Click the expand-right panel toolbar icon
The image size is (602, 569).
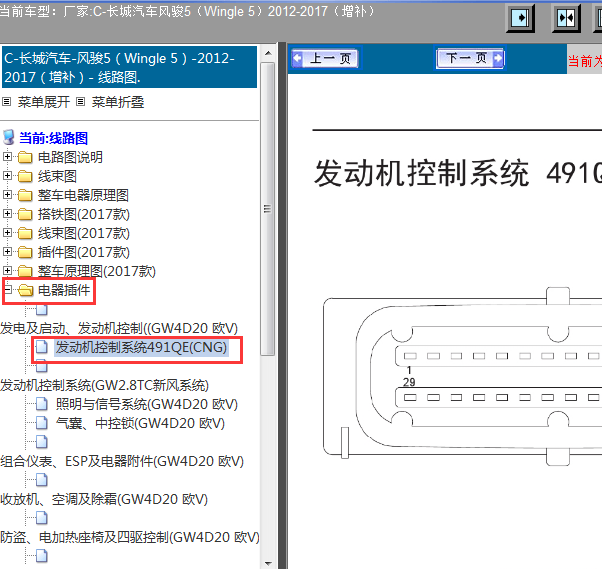(521, 18)
